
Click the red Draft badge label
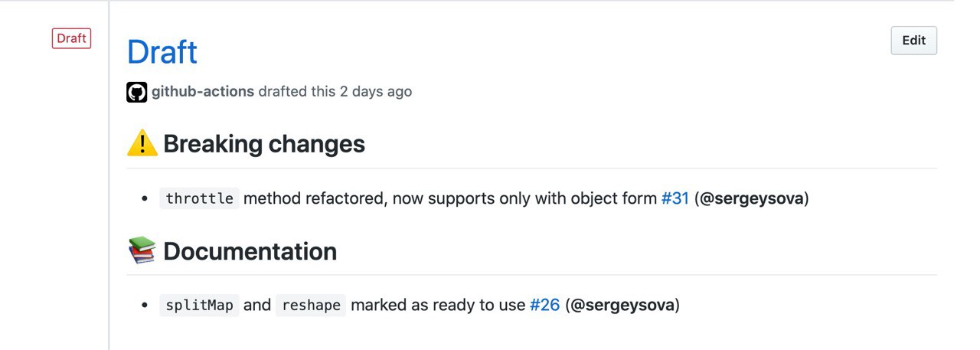(x=71, y=38)
